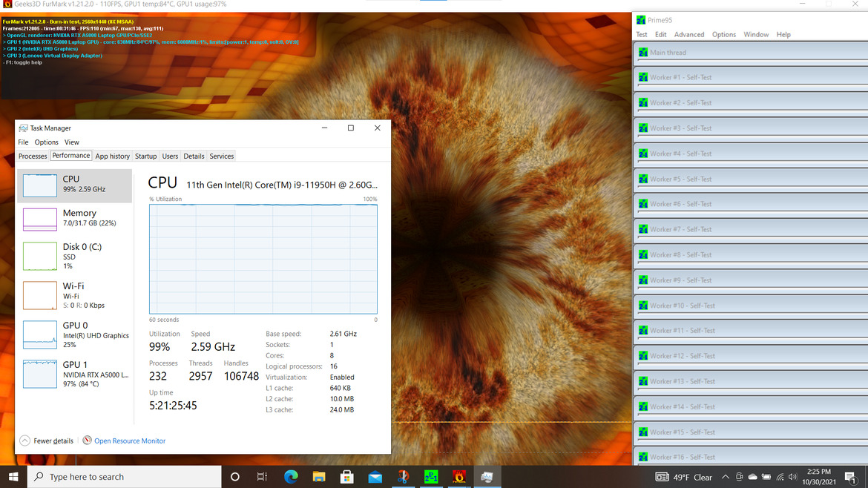This screenshot has height=488, width=868.
Task: Click the Prime95 title bar app icon
Action: pyautogui.click(x=641, y=20)
